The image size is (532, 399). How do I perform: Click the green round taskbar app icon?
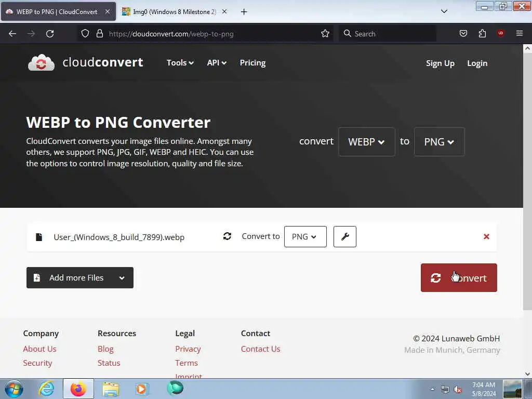coord(175,388)
